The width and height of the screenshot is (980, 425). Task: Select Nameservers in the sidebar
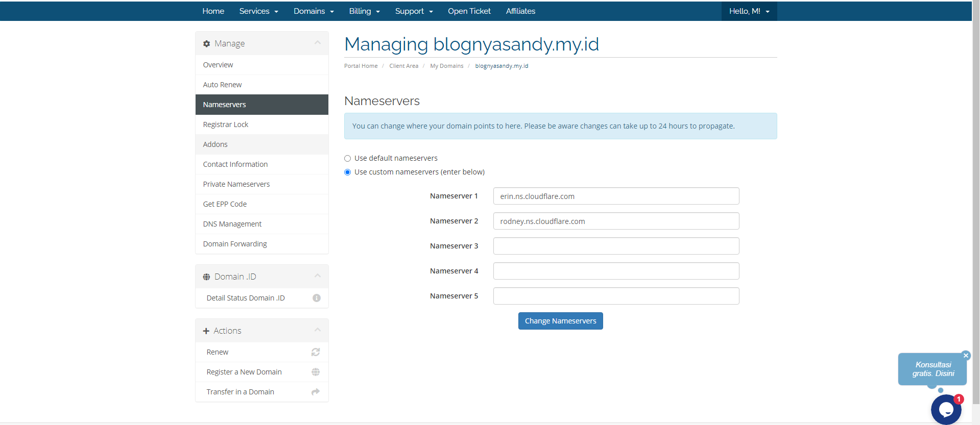pos(262,105)
